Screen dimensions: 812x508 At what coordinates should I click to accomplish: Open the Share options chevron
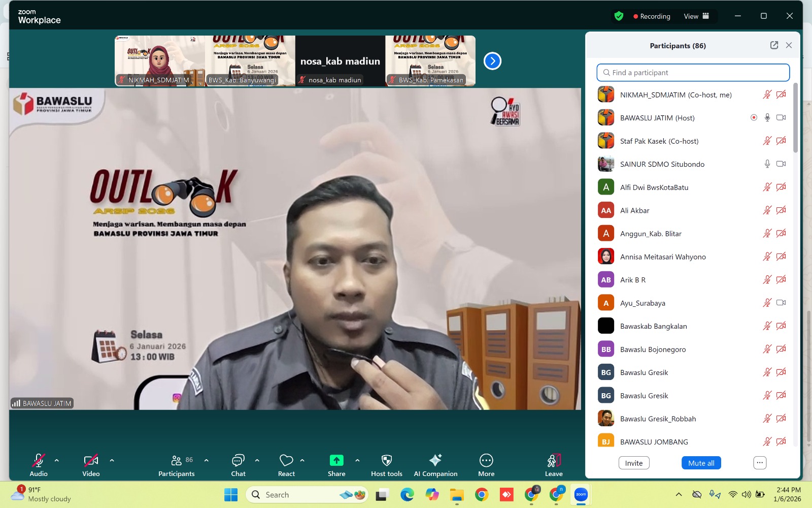[357, 460]
